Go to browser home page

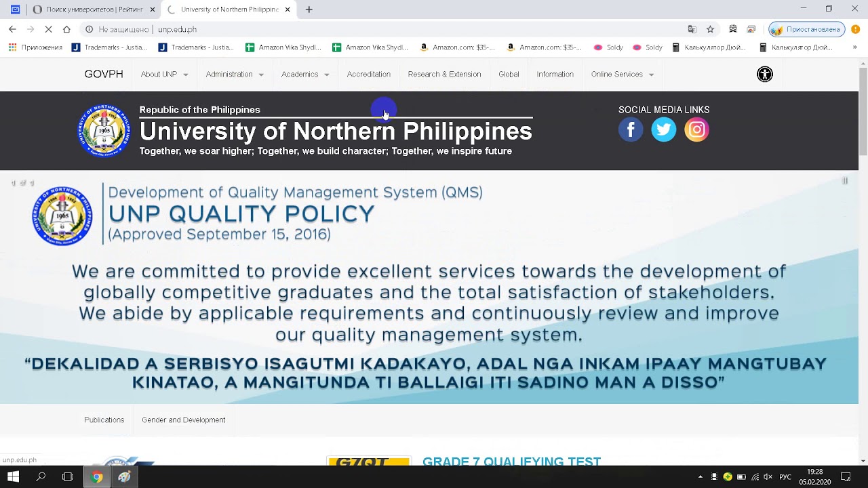tap(66, 29)
